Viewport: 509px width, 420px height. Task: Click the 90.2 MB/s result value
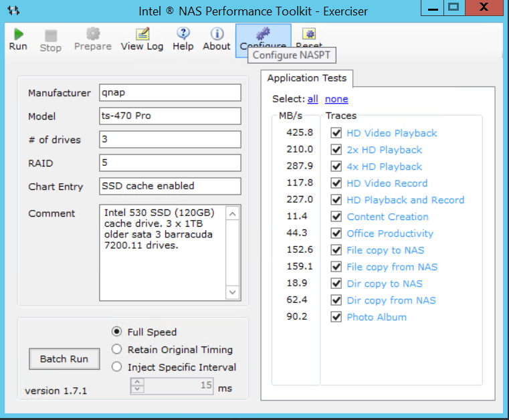[297, 316]
